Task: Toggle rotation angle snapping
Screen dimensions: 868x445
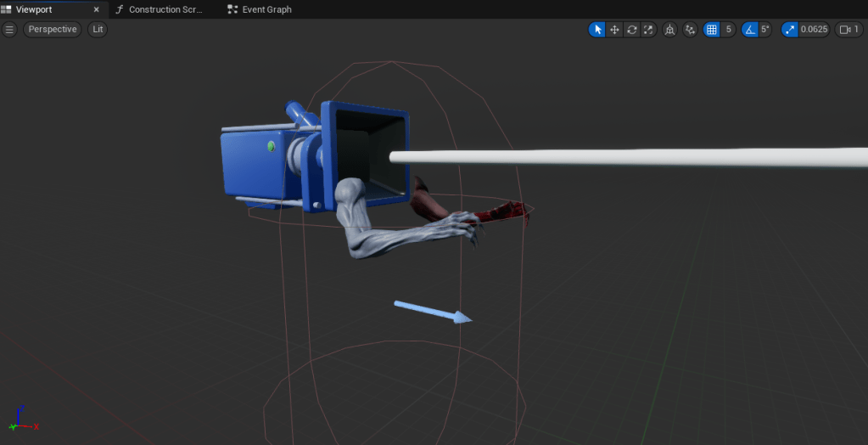Action: coord(749,30)
